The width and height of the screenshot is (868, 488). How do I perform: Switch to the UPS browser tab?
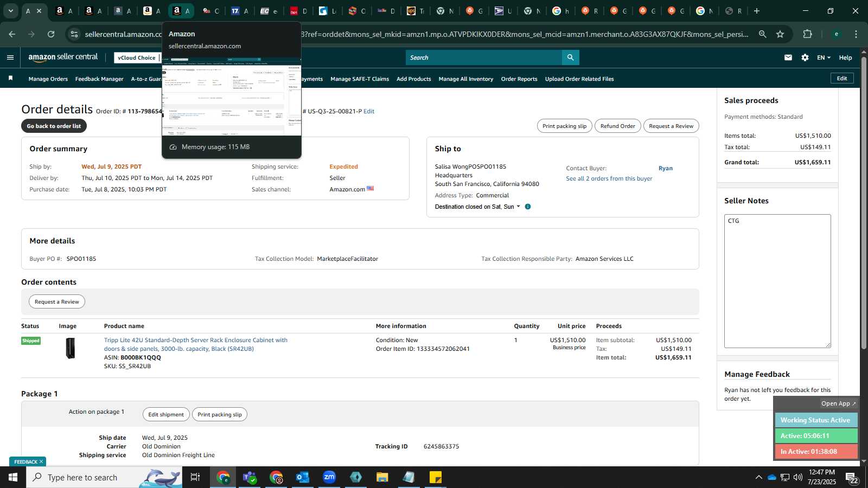[415, 11]
